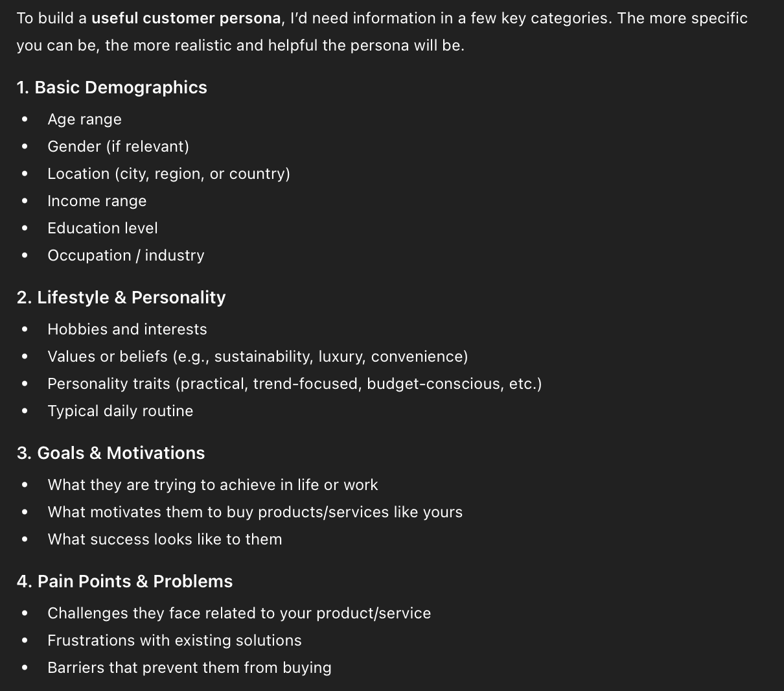
Task: Click "What they are trying to achieve" line
Action: [213, 485]
